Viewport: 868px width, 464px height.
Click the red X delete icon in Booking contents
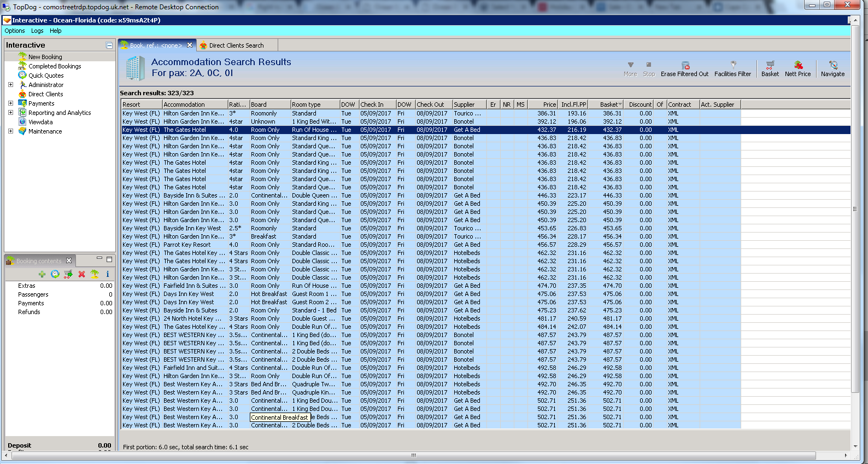coord(81,274)
